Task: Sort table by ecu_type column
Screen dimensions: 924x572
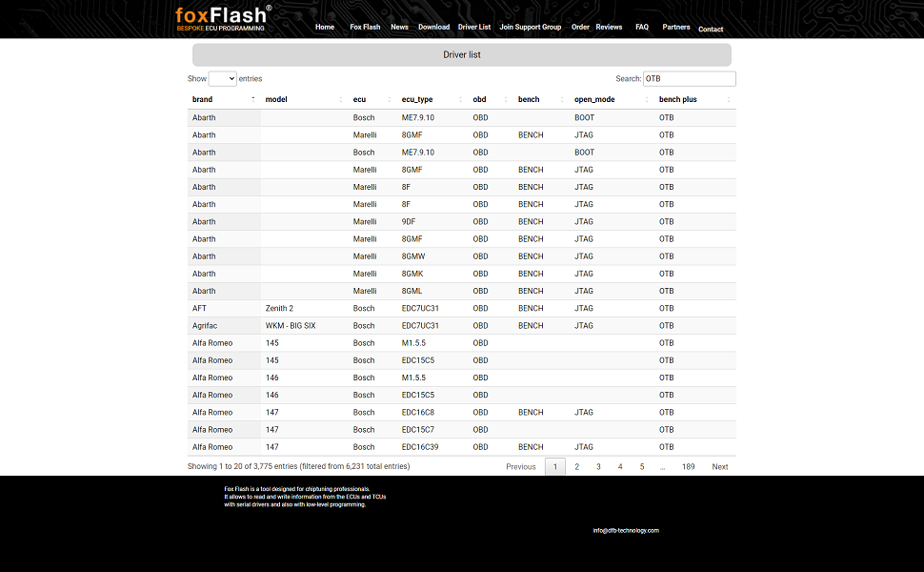Action: click(x=432, y=100)
